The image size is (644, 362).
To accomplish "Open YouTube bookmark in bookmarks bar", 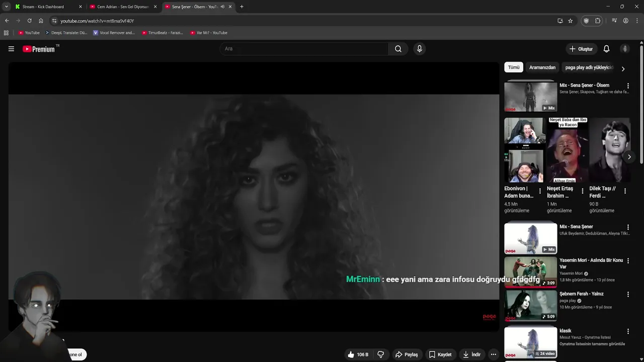I will pos(29,33).
